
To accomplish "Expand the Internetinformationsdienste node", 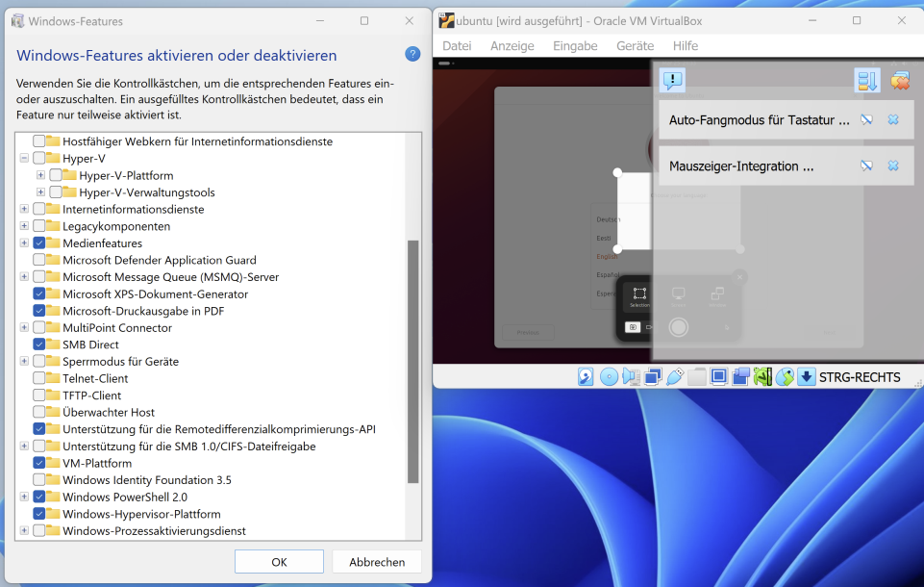I will 24,209.
